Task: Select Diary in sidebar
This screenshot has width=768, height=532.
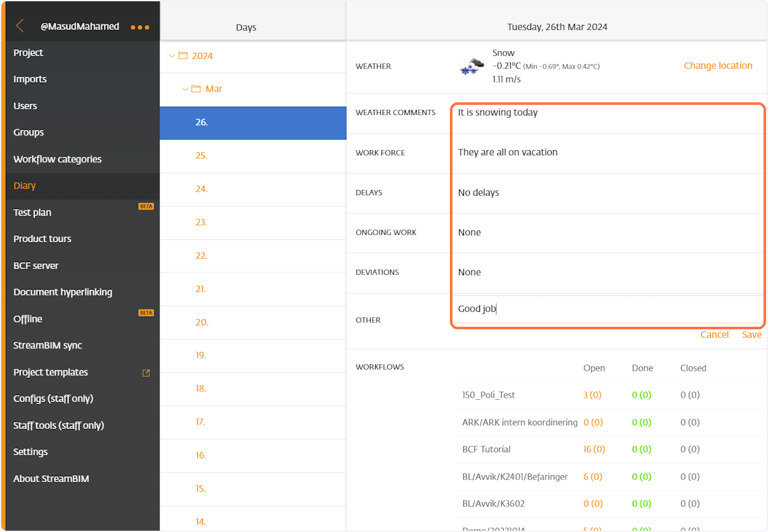Action: pos(83,186)
